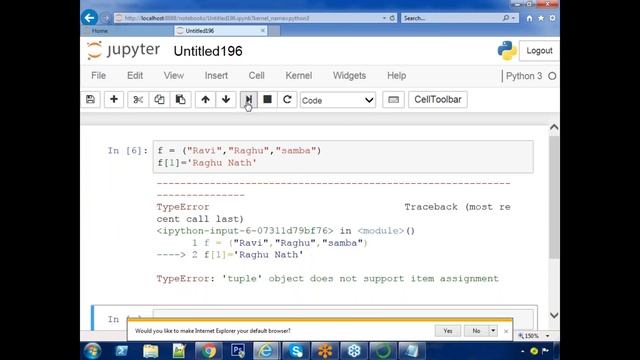Switch to the Home browser tab
640x360 pixels.
[127, 31]
